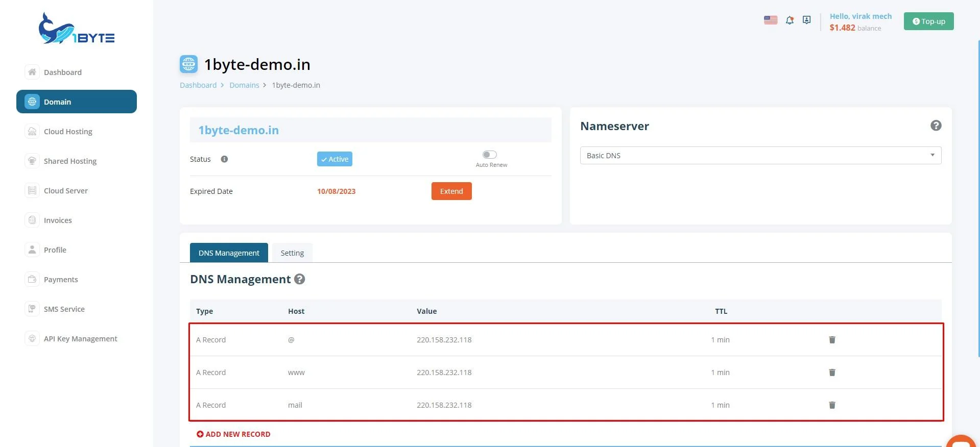Viewport: 980px width, 447px height.
Task: Open the chat widget bubble
Action: pyautogui.click(x=961, y=442)
